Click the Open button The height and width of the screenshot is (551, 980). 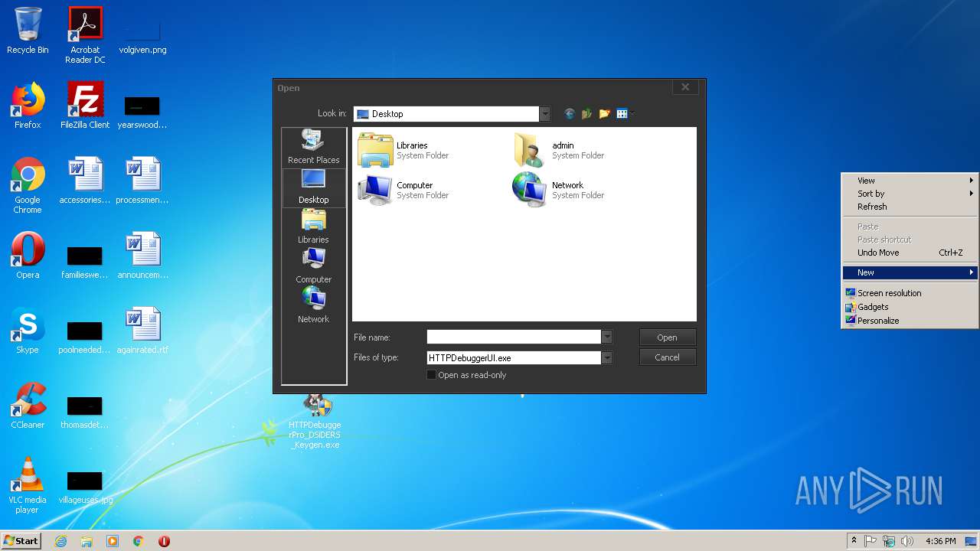(667, 337)
